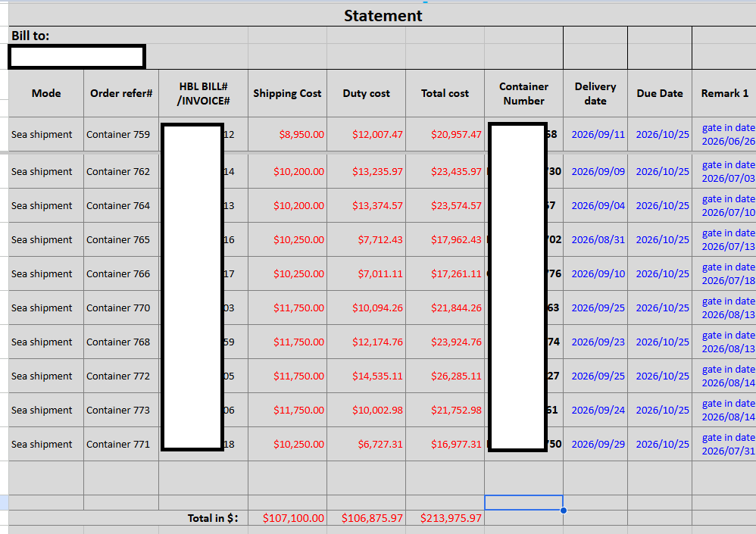Click the duty total $106,875.97 cell
This screenshot has height=534, width=756.
pyautogui.click(x=367, y=518)
